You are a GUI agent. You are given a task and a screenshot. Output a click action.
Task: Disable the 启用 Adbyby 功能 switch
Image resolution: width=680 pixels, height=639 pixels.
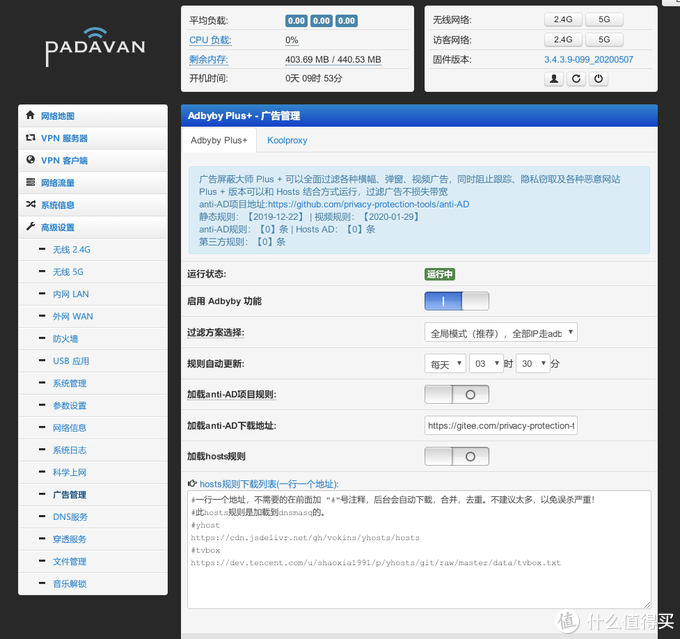456,301
